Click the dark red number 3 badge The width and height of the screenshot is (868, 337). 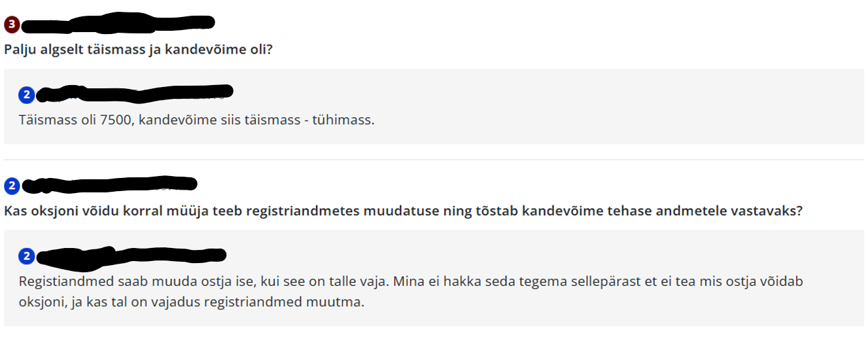(11, 25)
